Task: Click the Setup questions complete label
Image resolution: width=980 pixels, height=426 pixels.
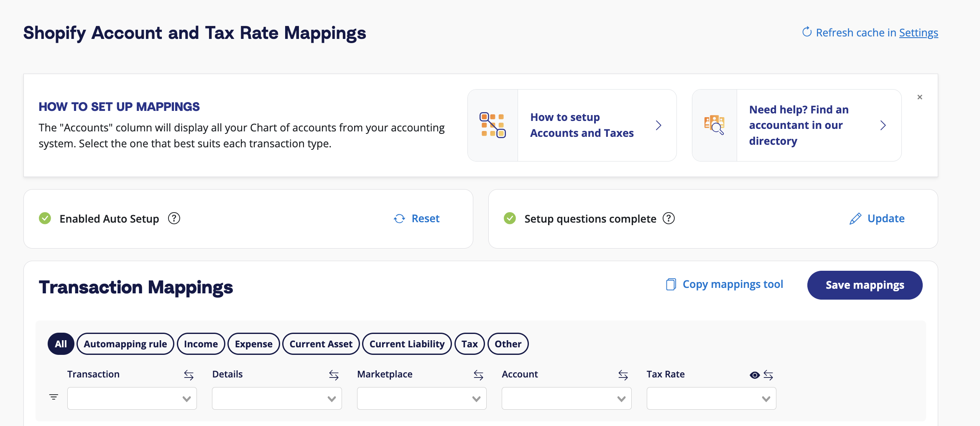Action: pyautogui.click(x=590, y=219)
